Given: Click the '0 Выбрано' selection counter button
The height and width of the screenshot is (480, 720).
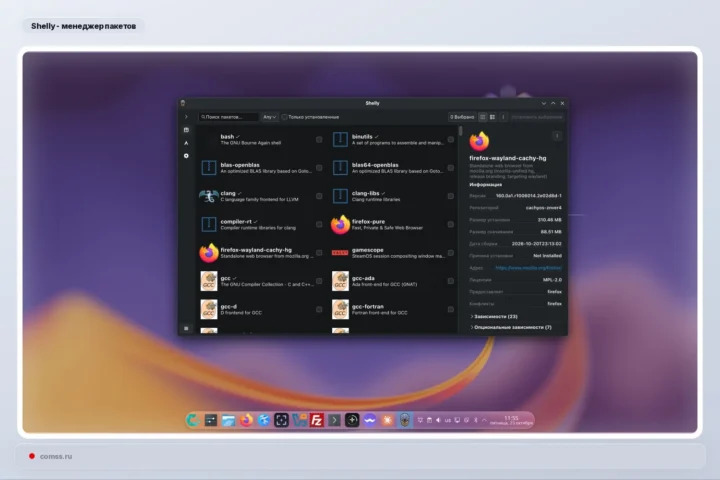Looking at the screenshot, I should (462, 117).
